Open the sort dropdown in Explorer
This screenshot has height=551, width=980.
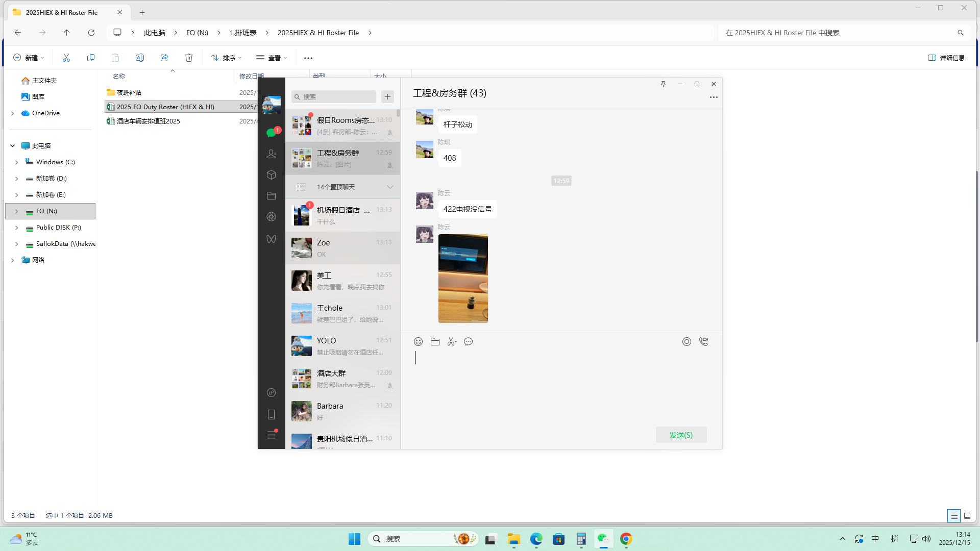pos(226,58)
